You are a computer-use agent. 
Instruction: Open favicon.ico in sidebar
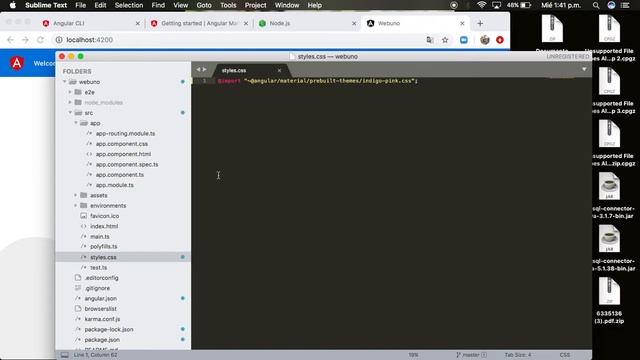pyautogui.click(x=104, y=216)
